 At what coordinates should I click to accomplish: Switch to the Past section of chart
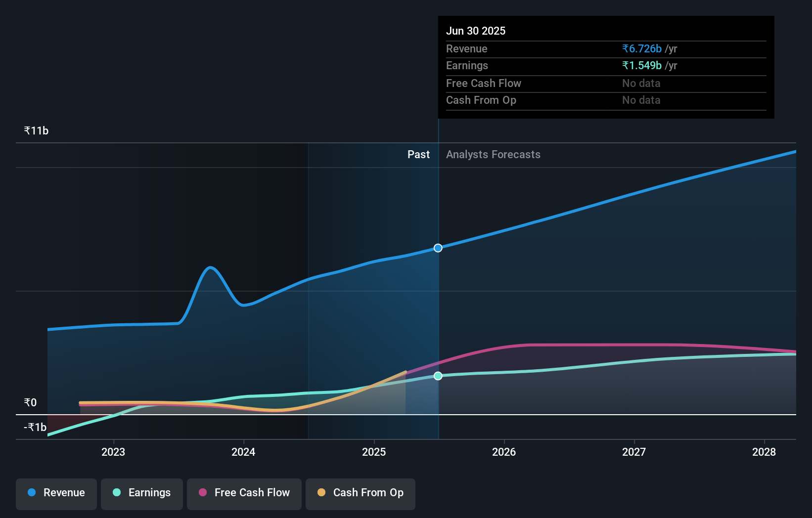[x=419, y=154]
